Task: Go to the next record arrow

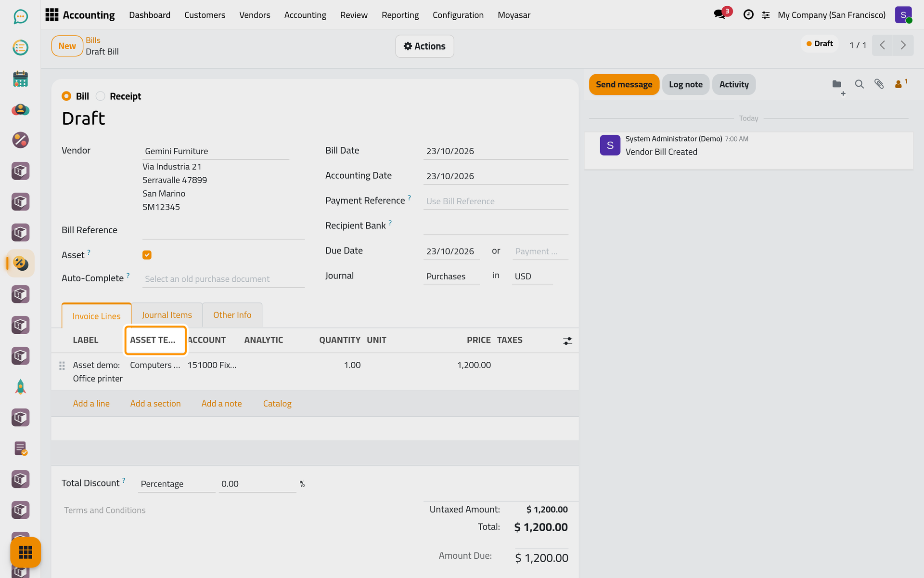Action: (x=903, y=45)
